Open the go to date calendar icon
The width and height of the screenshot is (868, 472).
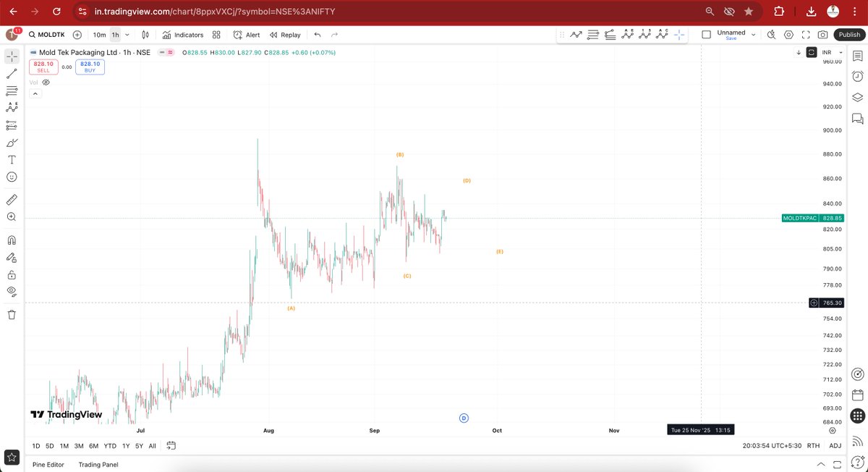[x=171, y=446]
